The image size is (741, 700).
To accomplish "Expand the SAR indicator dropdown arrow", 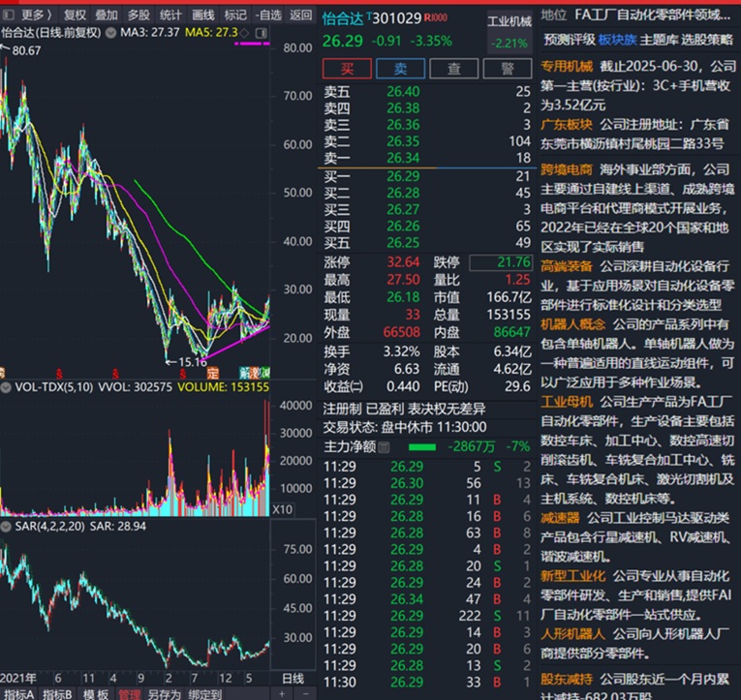I will pos(6,526).
